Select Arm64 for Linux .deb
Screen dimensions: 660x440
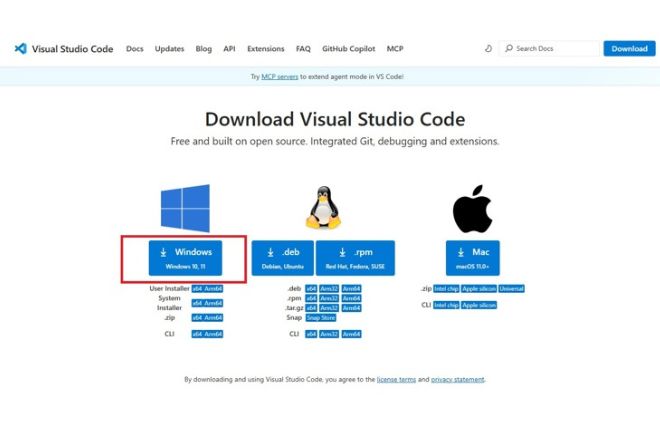pos(351,288)
